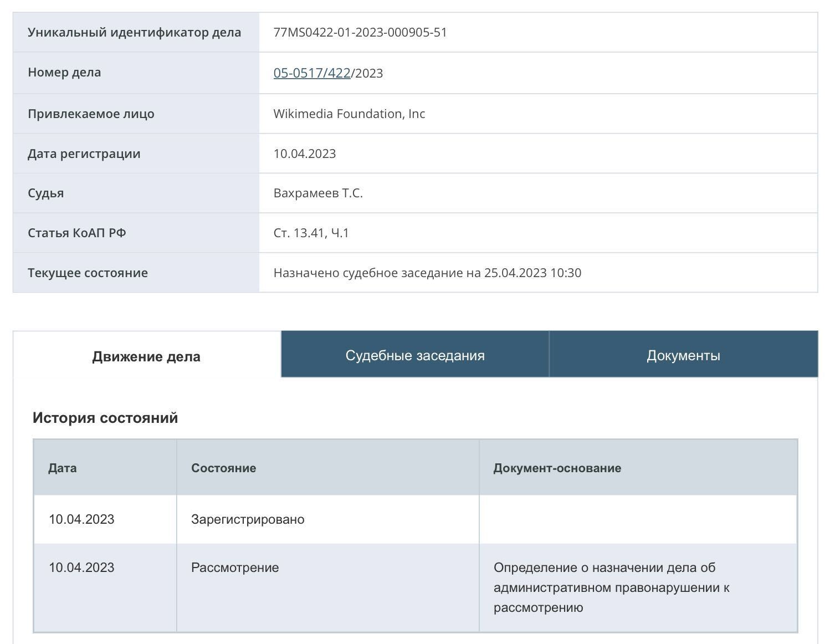Click the unique case identifier value 77MS0422-01-2023-000905-51
Screen dimensions: 830x644
coord(360,32)
